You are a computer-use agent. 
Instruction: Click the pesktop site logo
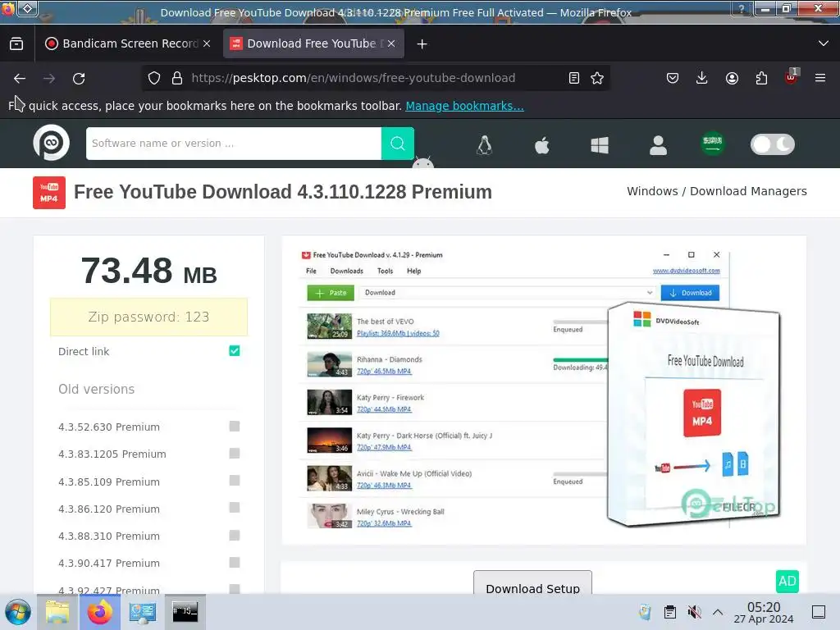[x=52, y=143]
